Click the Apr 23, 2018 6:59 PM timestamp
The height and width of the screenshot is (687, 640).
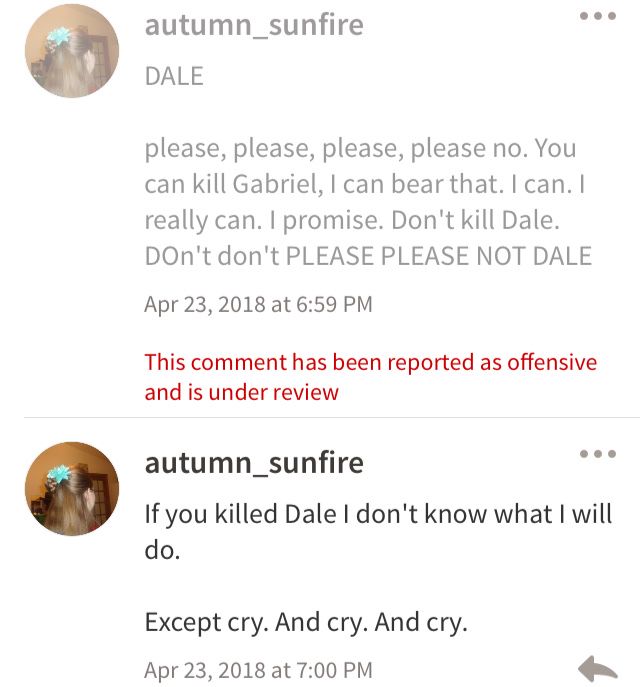point(258,305)
